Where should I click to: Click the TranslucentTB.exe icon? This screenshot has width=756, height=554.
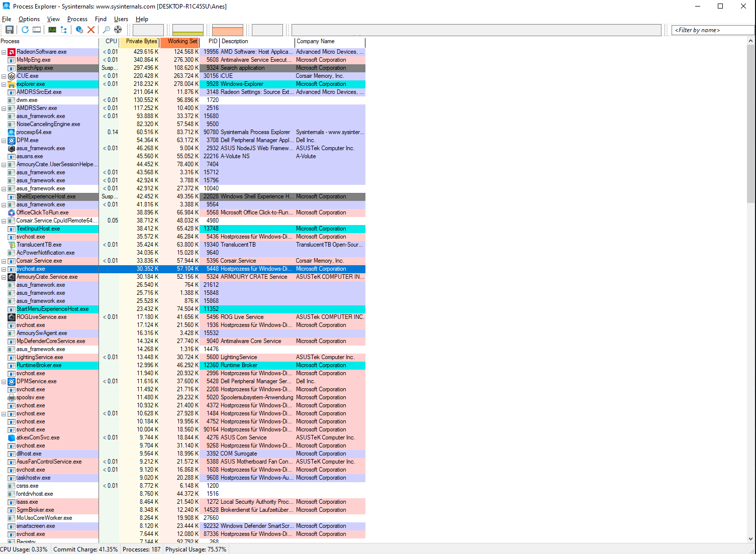12,245
